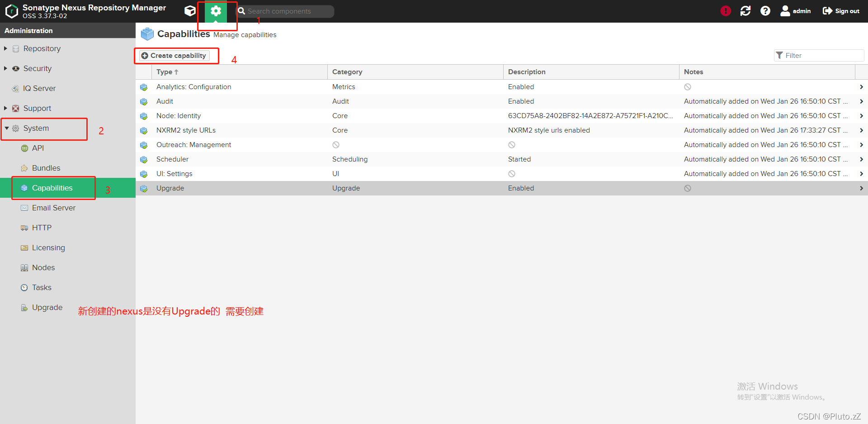
Task: Open Bundles under System
Action: 46,168
